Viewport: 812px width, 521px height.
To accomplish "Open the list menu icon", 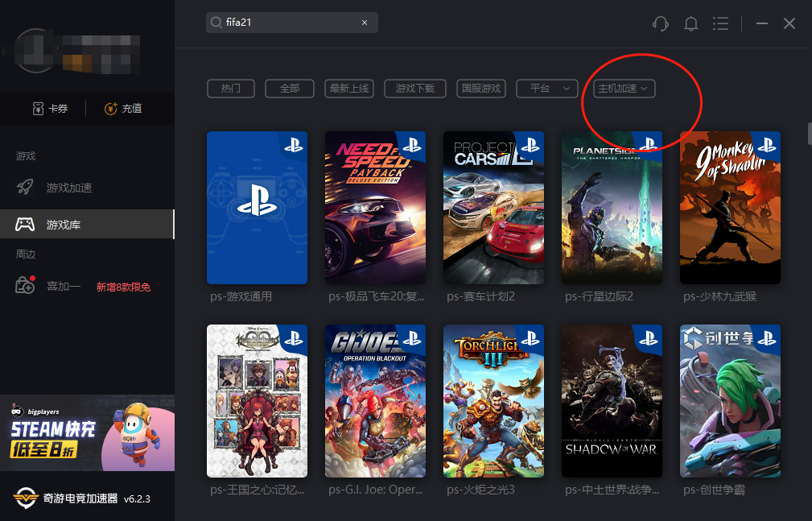I will [720, 23].
